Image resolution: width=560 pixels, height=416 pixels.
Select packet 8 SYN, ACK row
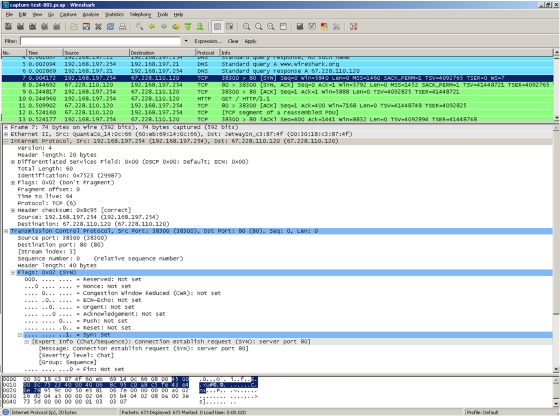[x=278, y=85]
